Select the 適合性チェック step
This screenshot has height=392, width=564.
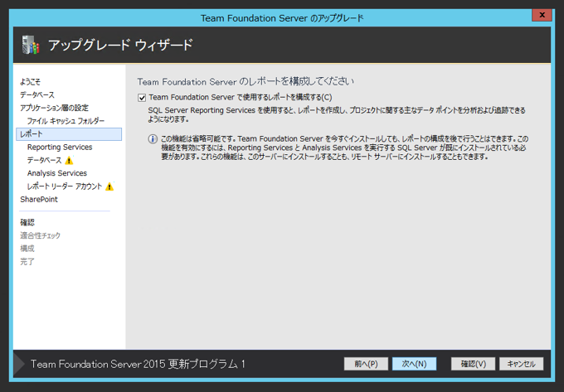click(41, 235)
